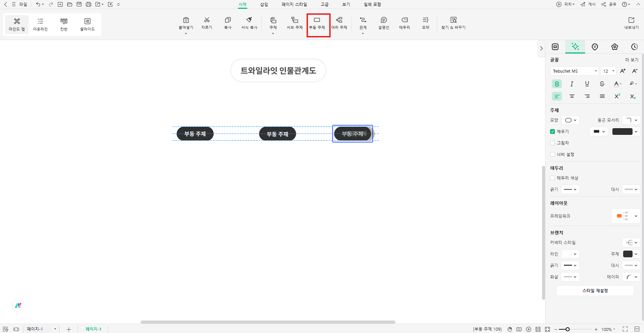Click the branch 주제 color swatch
This screenshot has width=644, height=333.
coord(628,254)
